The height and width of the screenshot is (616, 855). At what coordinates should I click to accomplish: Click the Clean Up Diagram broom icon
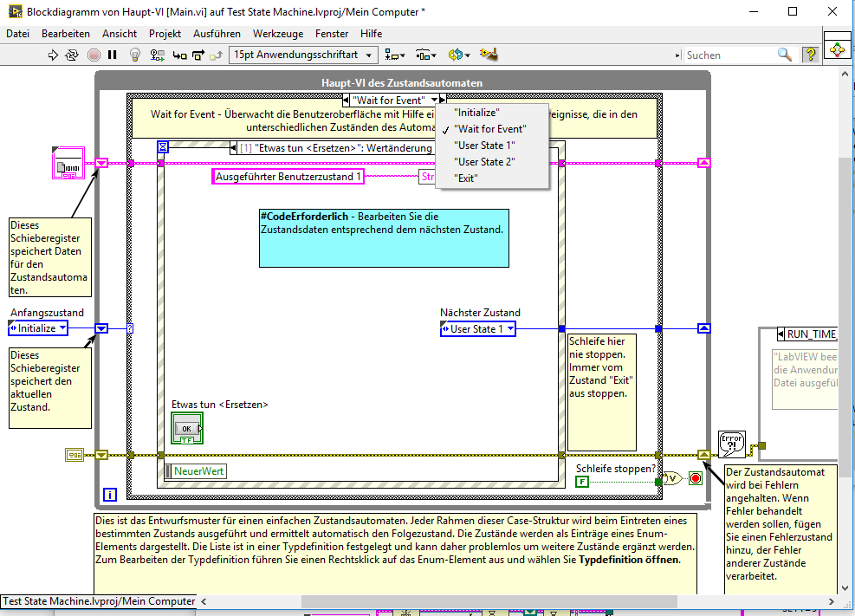pyautogui.click(x=489, y=55)
